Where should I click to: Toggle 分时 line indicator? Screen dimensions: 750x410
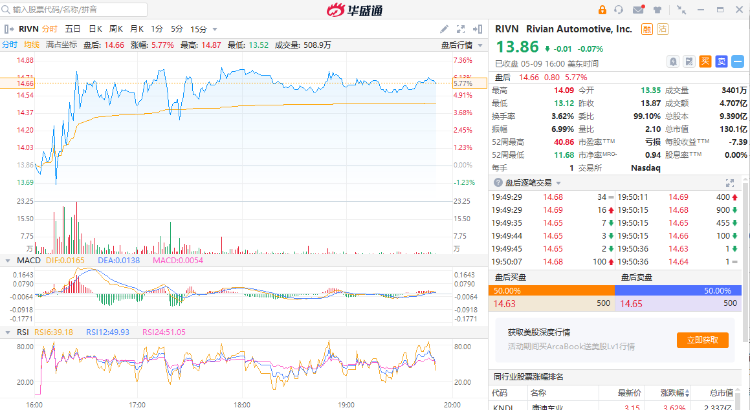pyautogui.click(x=10, y=45)
